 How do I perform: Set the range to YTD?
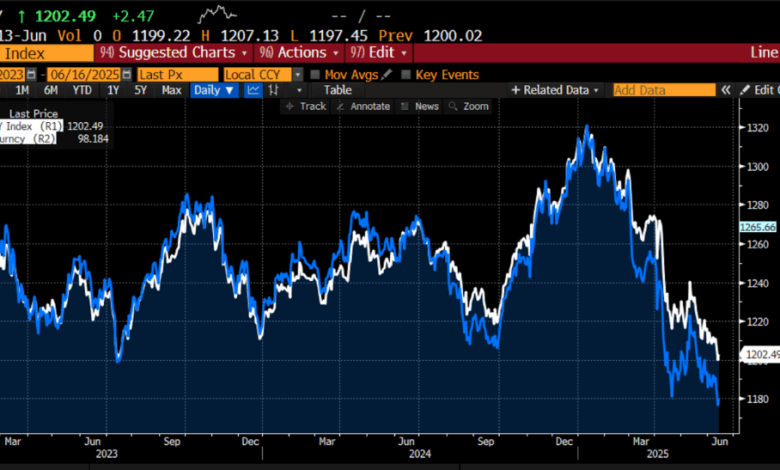82,90
